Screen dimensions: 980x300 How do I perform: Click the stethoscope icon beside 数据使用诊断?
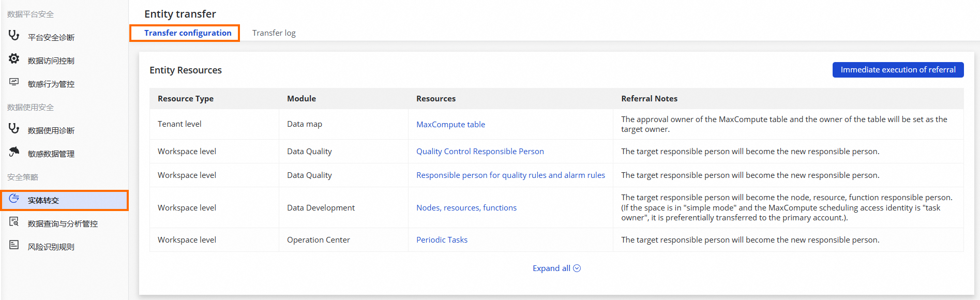(14, 128)
